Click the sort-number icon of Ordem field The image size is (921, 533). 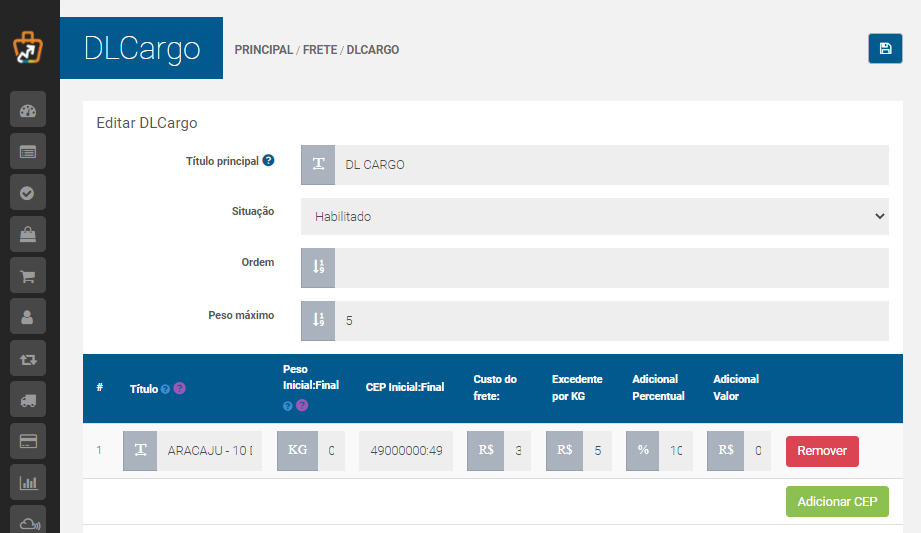coord(318,267)
